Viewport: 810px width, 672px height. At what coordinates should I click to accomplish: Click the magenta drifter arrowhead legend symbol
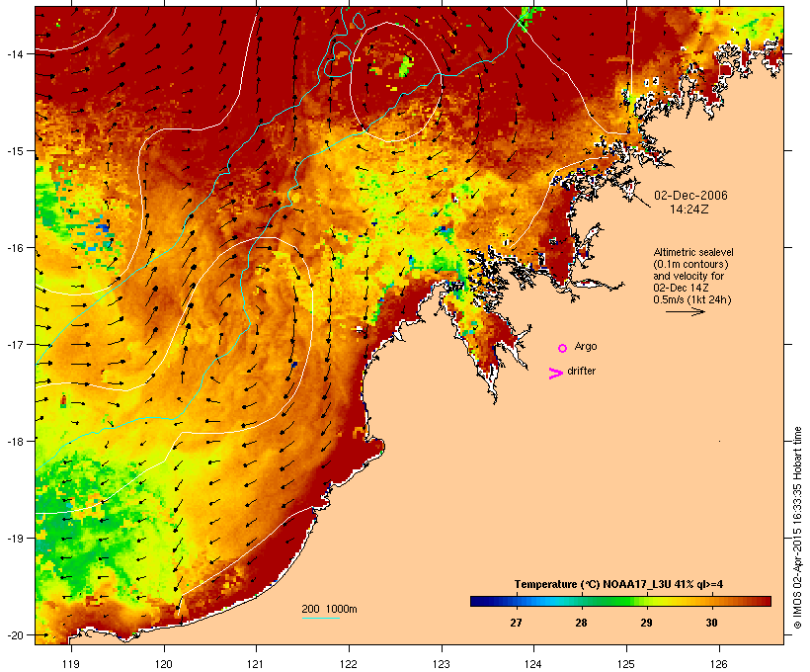pyautogui.click(x=556, y=374)
